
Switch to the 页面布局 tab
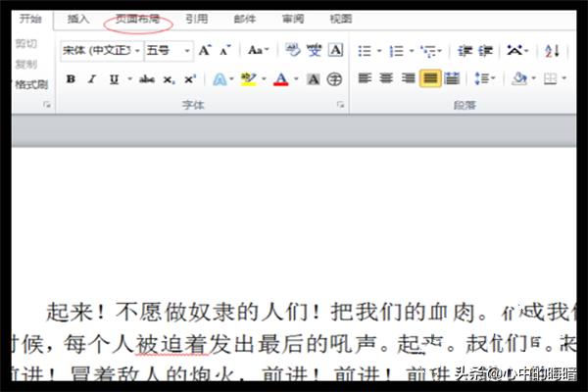[x=137, y=20]
